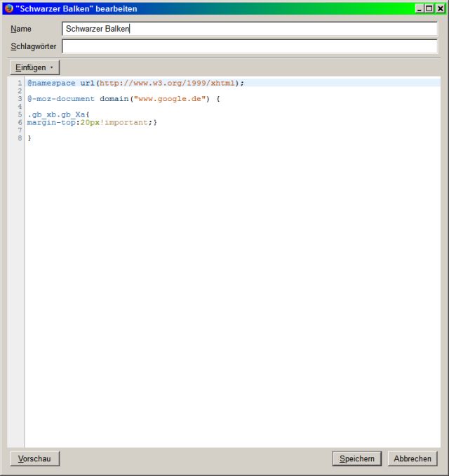Viewport: 449px width, 476px height.
Task: Click the @-moz-document keyword in code
Action: (61, 99)
